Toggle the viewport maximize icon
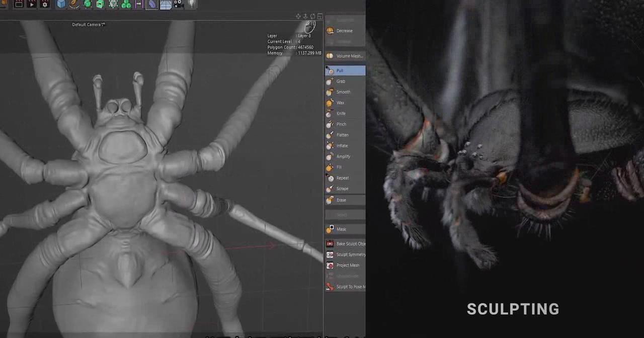644x338 pixels. tap(320, 17)
